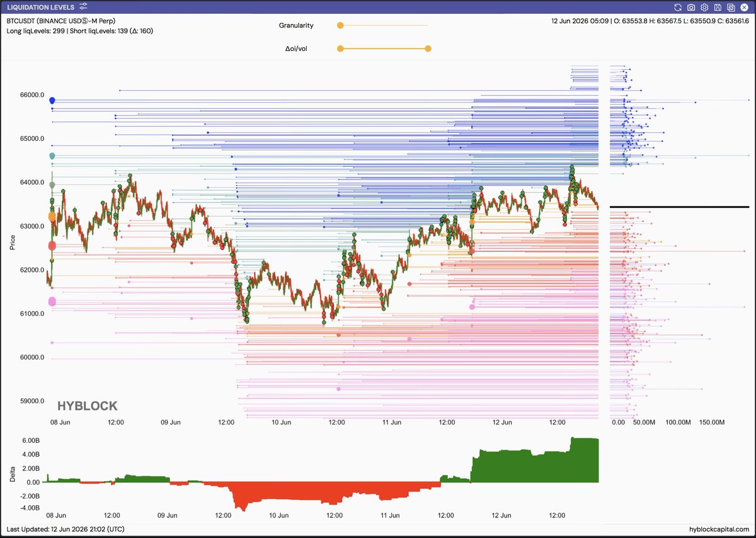756x538 pixels.
Task: Click the 08 Jun date label on price chart
Action: [60, 422]
